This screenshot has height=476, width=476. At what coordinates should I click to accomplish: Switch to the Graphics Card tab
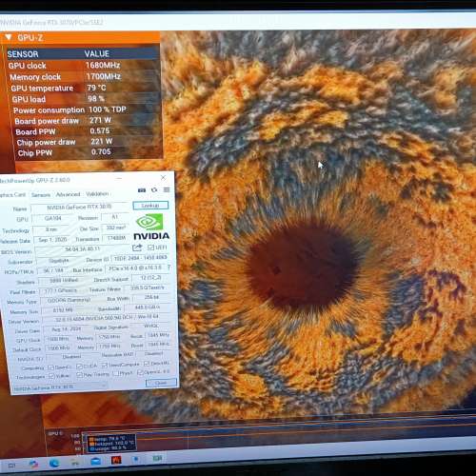pyautogui.click(x=12, y=194)
